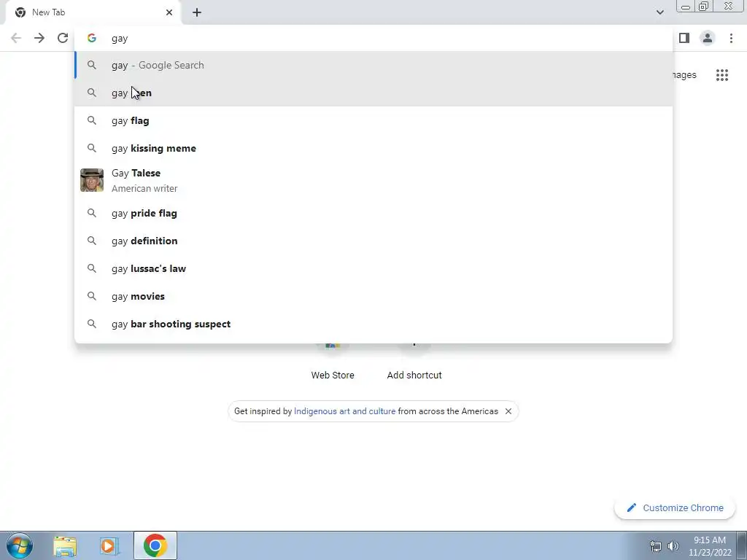Dismiss the Indigenous art promo banner

coord(508,411)
